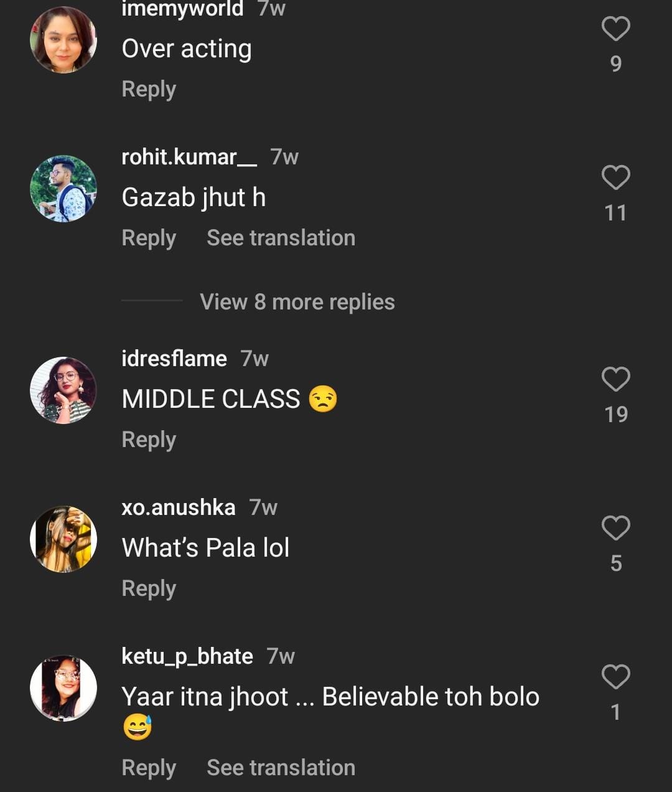Reply to rohit.kumar__'s comment
Screen dimensions: 672x792
[149, 238]
